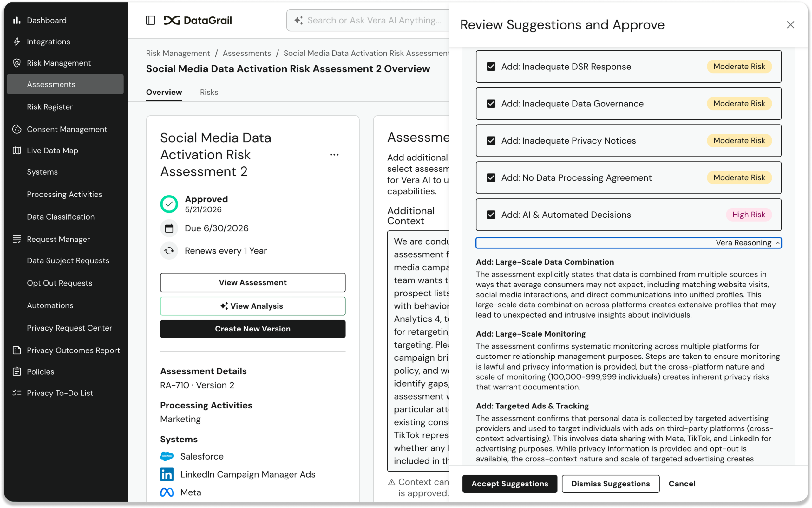This screenshot has width=812, height=508.
Task: Click the Risk Management breadcrumb link
Action: (x=178, y=53)
